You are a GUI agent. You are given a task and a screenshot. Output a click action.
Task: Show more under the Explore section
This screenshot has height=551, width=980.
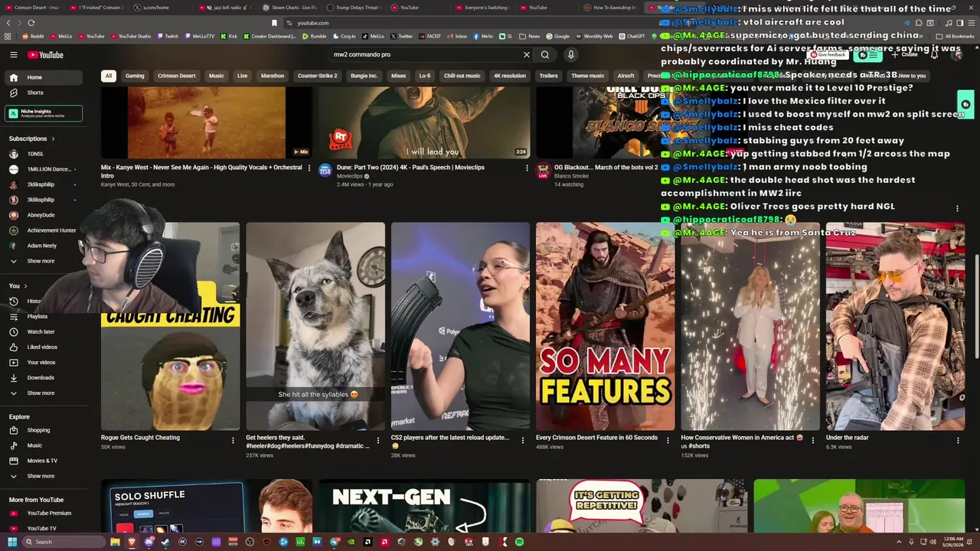click(x=43, y=476)
